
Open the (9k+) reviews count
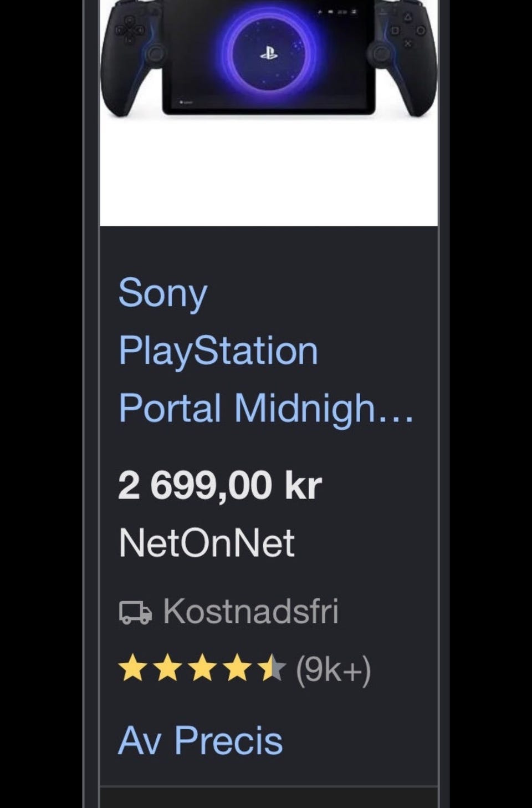coord(333,670)
